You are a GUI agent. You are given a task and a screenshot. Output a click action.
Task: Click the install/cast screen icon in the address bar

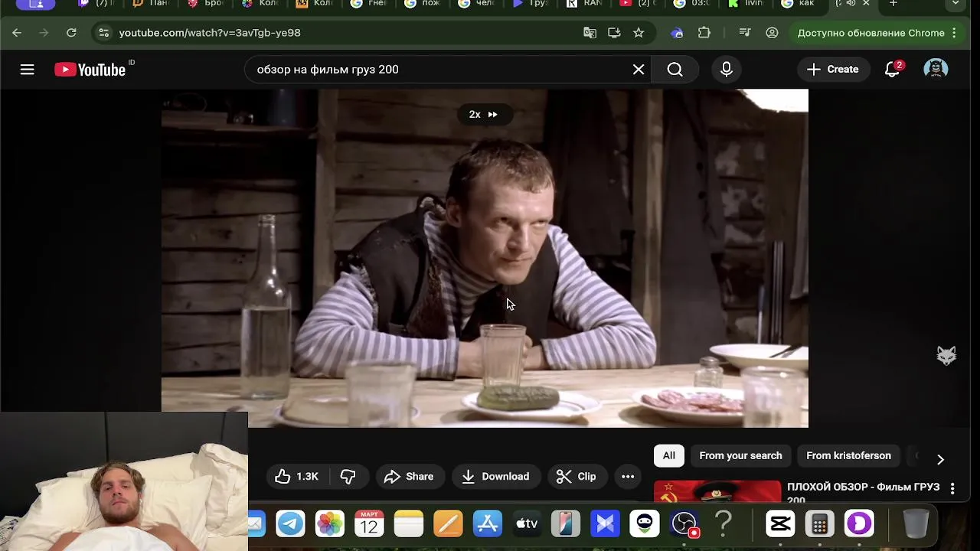point(614,33)
